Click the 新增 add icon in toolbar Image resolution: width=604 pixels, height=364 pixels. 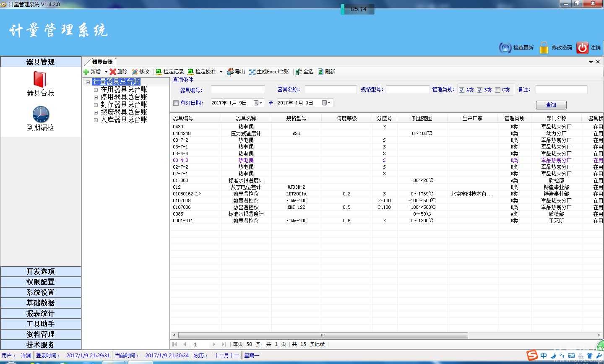(x=86, y=72)
